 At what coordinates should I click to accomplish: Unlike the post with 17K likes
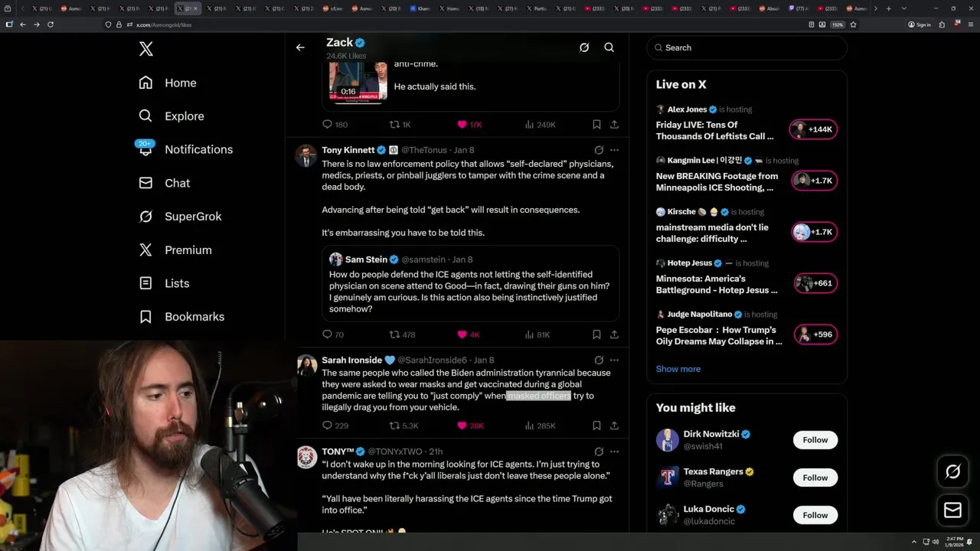click(x=469, y=124)
